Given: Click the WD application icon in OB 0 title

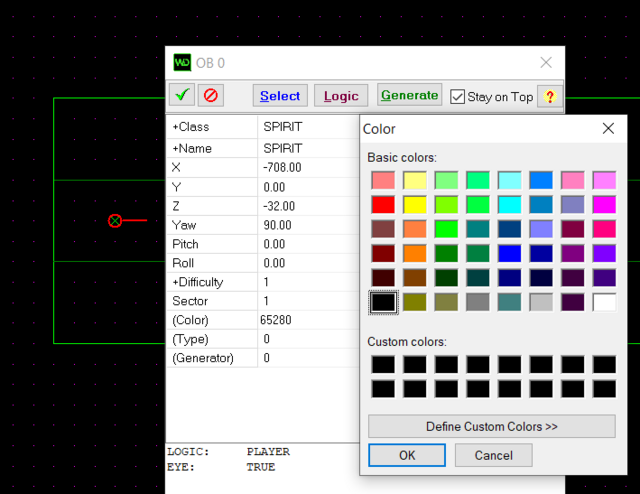Looking at the screenshot, I should click(x=182, y=62).
